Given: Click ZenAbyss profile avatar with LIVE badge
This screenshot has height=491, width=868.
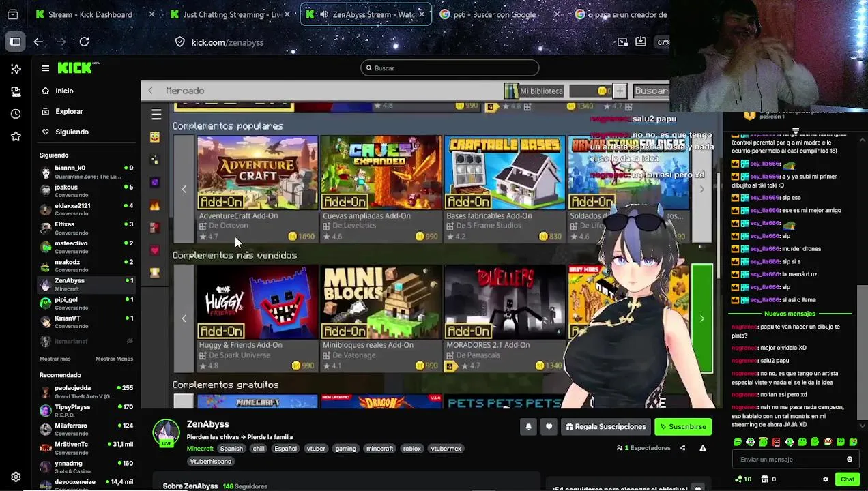Looking at the screenshot, I should coord(166,434).
